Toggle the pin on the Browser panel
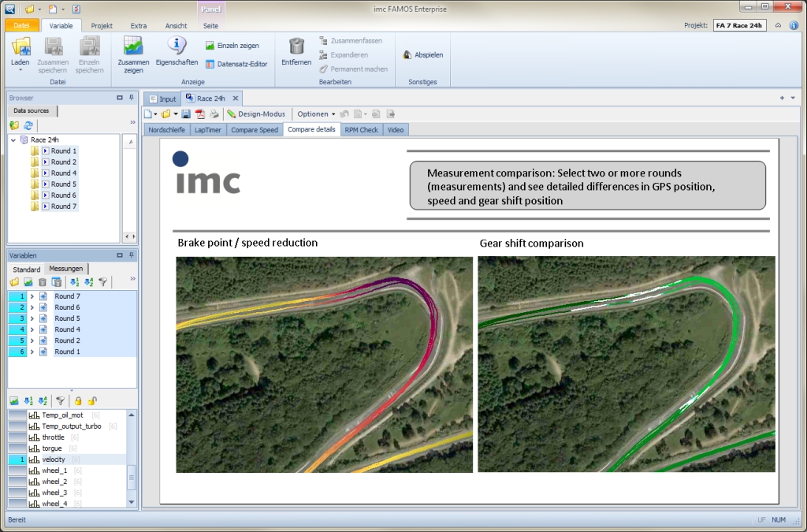Screen dimensions: 807x532 coord(132,98)
